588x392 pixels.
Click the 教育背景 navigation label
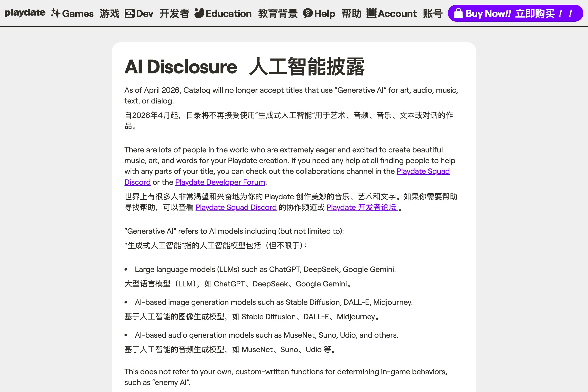(278, 14)
